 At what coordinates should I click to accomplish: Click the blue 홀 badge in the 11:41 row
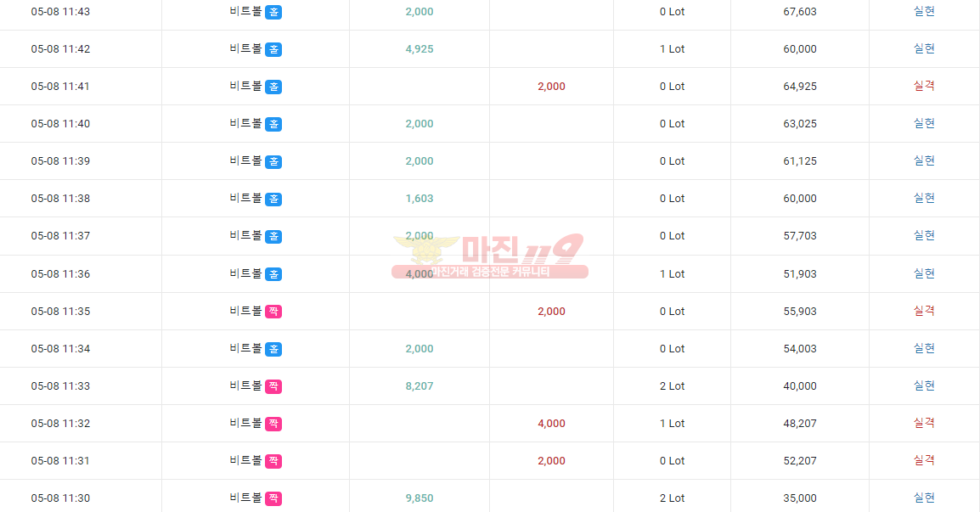click(273, 87)
